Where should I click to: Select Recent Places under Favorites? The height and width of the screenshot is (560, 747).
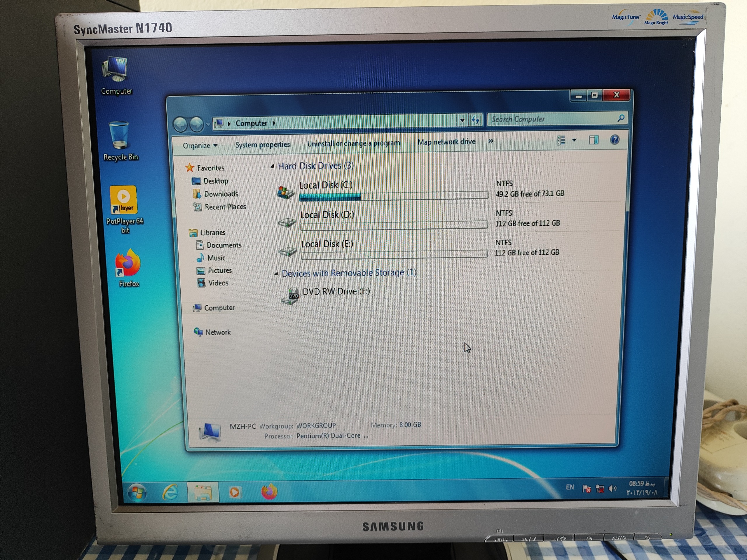pyautogui.click(x=225, y=206)
